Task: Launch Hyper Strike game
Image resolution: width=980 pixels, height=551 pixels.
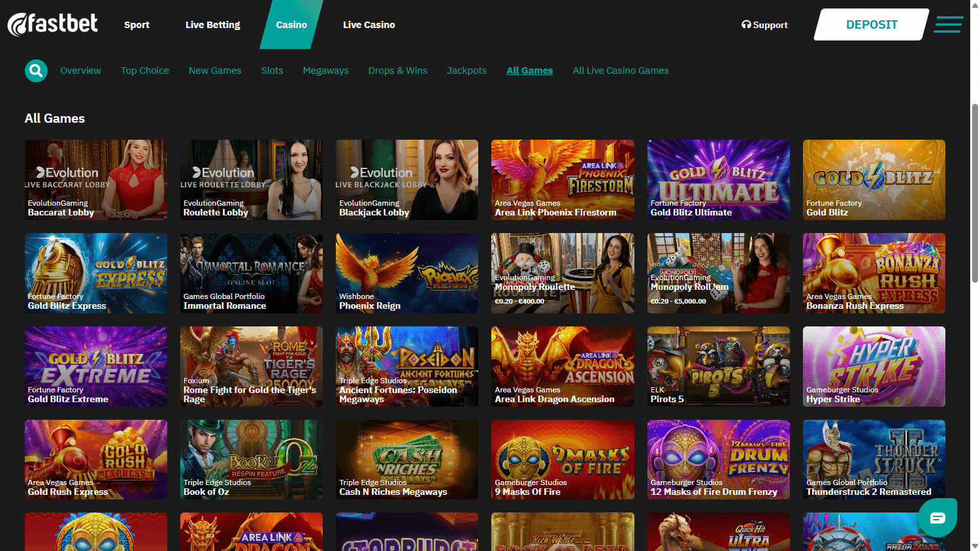Action: [x=874, y=366]
